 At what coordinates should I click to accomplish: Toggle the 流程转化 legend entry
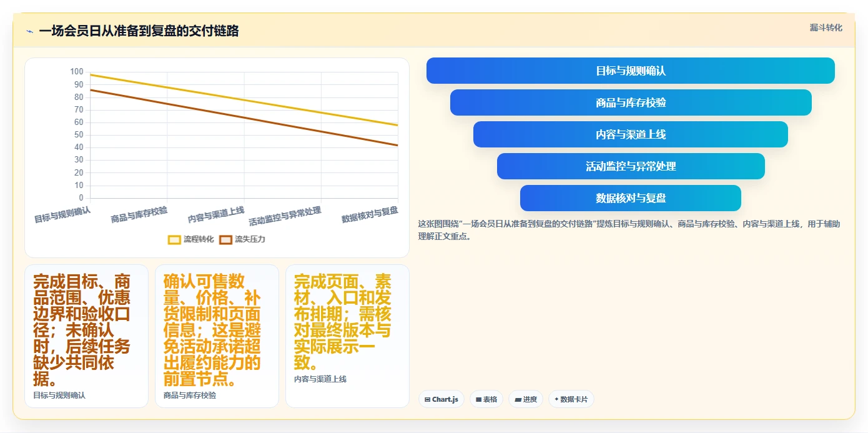coord(191,239)
